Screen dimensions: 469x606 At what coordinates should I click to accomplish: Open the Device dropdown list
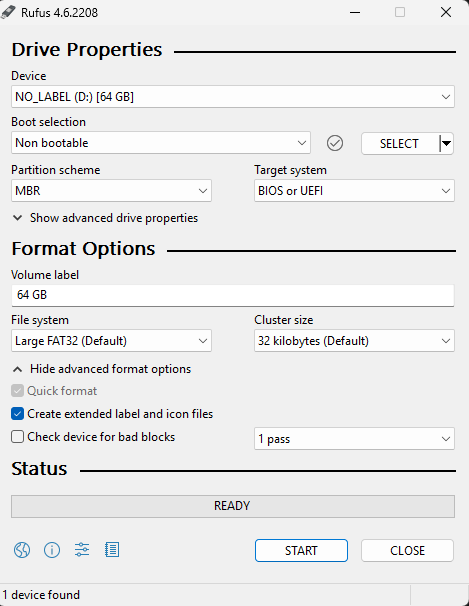tap(233, 97)
